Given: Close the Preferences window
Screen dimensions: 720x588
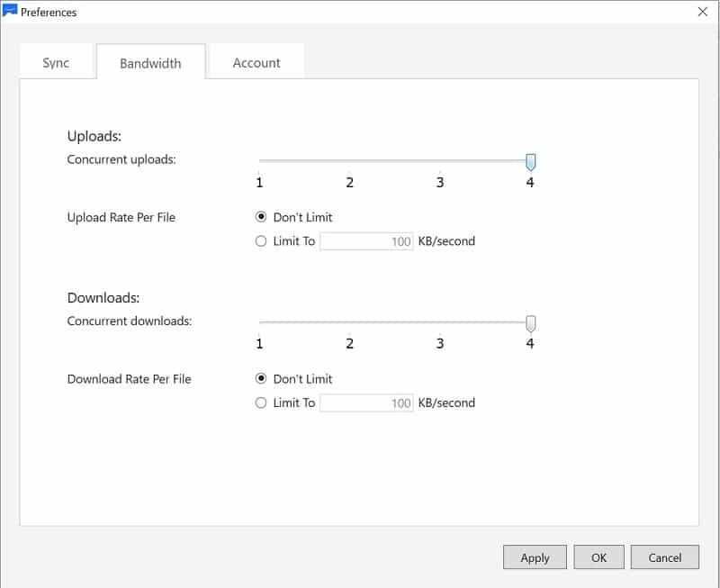Looking at the screenshot, I should (x=702, y=12).
